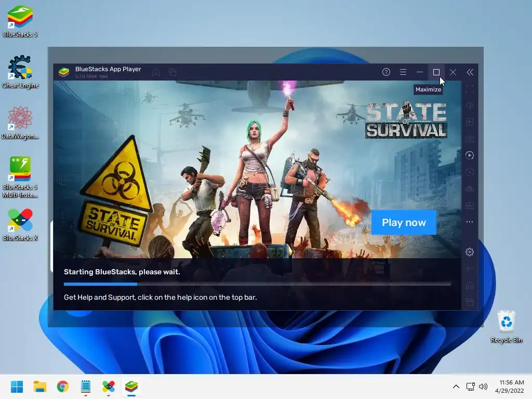Screen dimensions: 532x399
Task: Click the sync/rotate icon in BlueStacks sidebar
Action: coord(470,172)
